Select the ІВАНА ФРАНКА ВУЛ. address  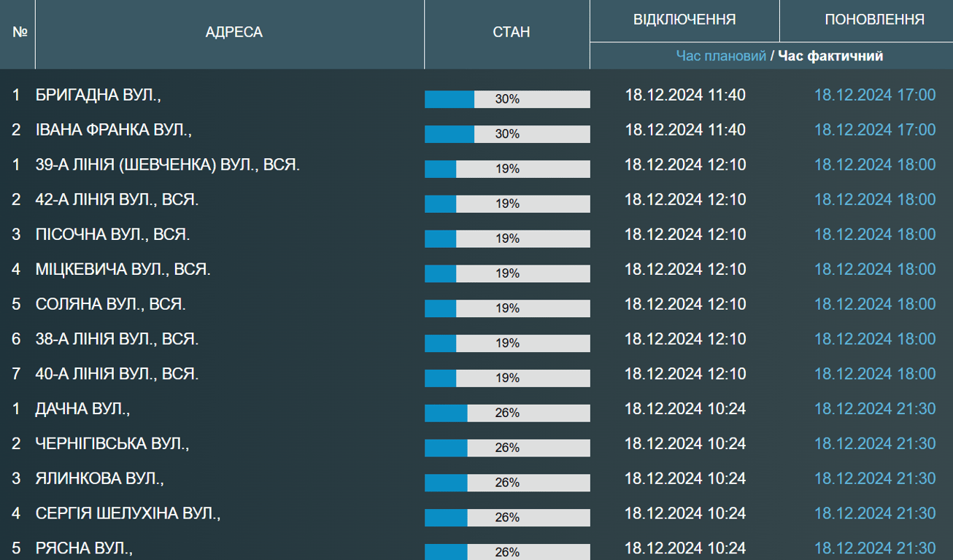[113, 130]
